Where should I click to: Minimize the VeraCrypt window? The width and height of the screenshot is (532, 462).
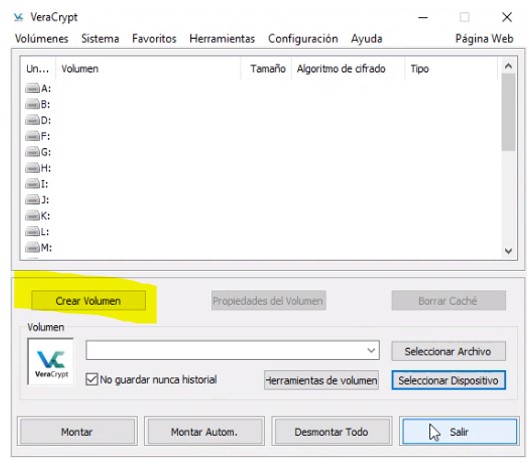[x=423, y=17]
